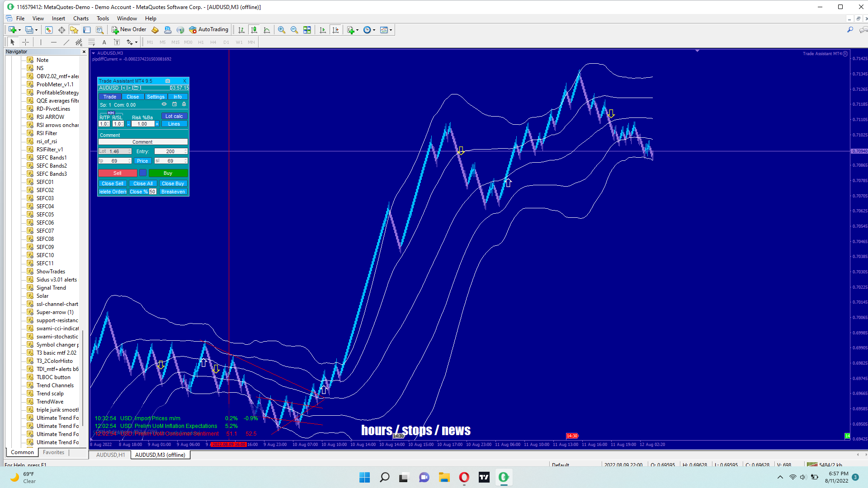Screen dimensions: 868x488
Task: Open the AUDUSD symbol dropdown in panel
Action: 109,88
